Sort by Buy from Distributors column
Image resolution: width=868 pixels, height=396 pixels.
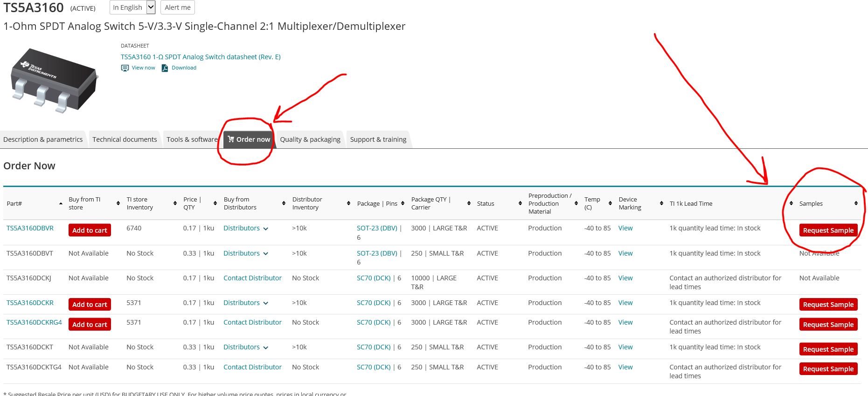[x=284, y=203]
